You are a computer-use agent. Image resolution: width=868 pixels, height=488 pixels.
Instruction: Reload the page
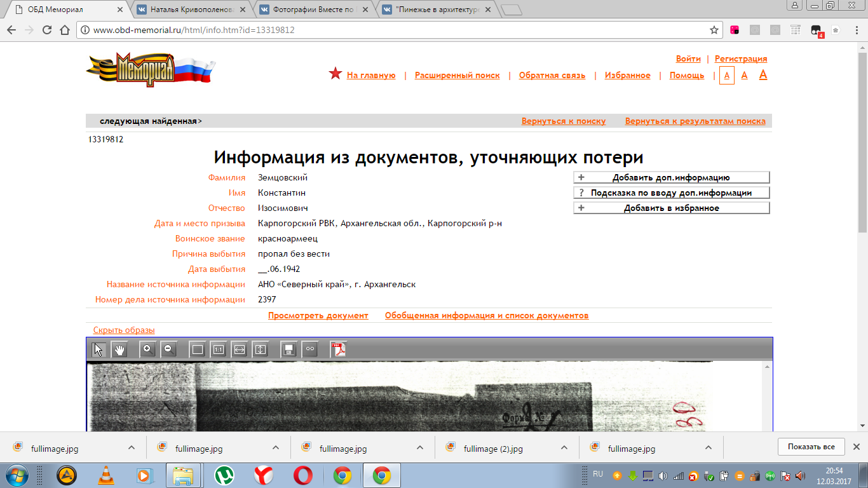(46, 30)
